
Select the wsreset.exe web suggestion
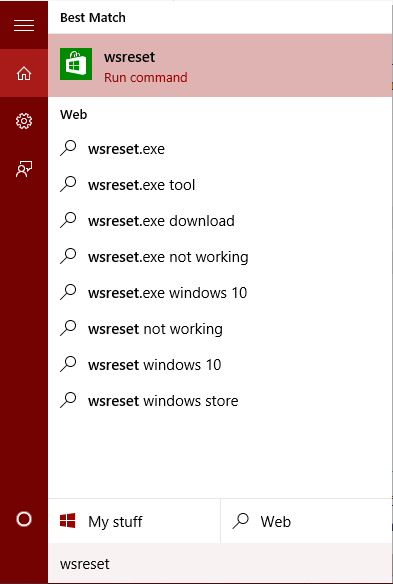(220, 149)
